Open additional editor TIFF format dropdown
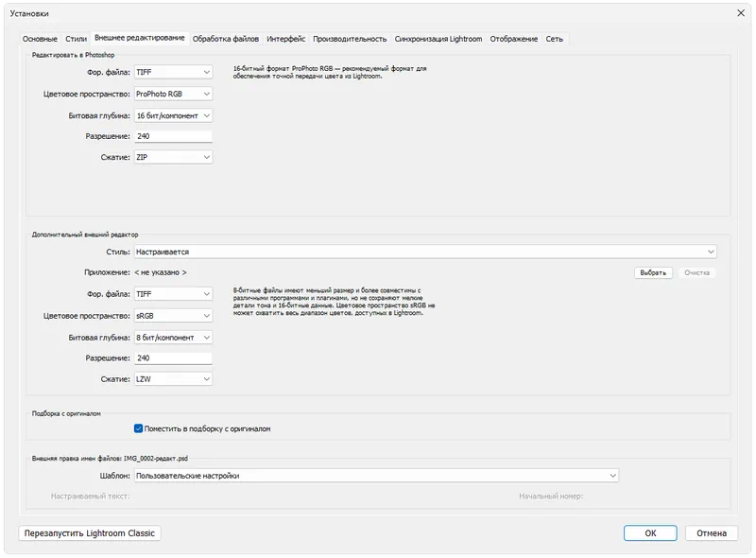The width and height of the screenshot is (756, 558). (x=173, y=294)
